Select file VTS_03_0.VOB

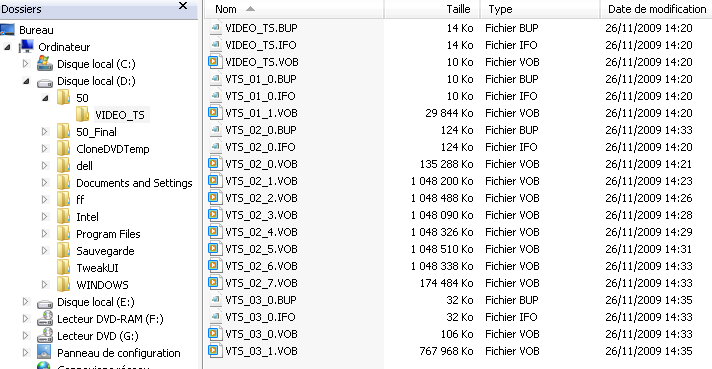(x=262, y=334)
